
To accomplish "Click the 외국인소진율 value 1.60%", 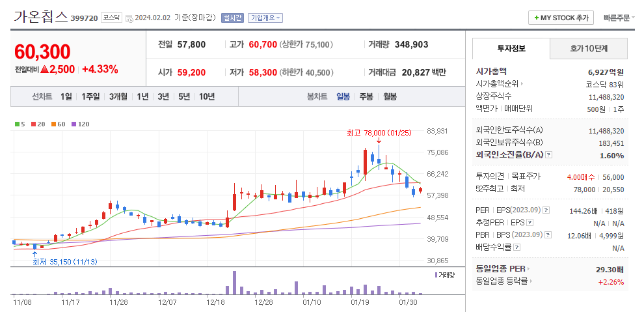I will [x=613, y=156].
